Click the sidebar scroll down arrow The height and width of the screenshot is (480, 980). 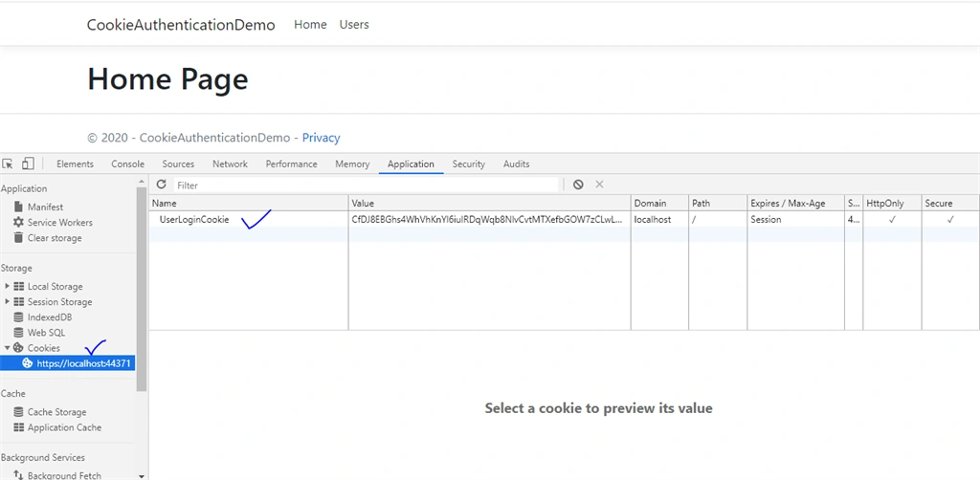142,475
